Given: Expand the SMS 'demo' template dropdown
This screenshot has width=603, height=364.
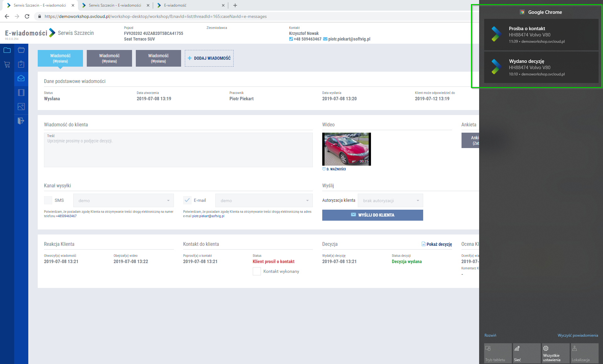Looking at the screenshot, I should click(124, 201).
